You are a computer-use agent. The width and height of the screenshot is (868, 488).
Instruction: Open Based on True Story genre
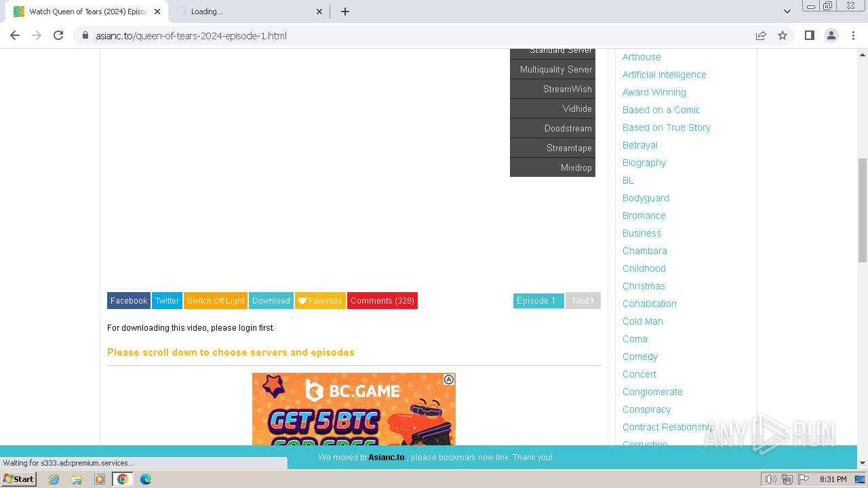[x=667, y=127]
